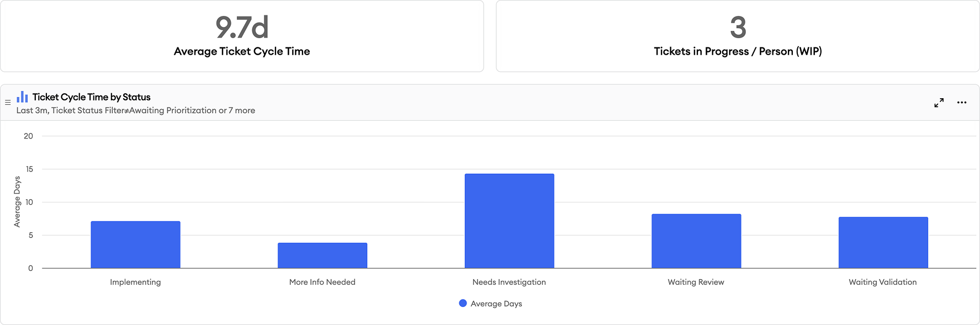
Task: Select the Needs Investigation bar
Action: (x=509, y=221)
